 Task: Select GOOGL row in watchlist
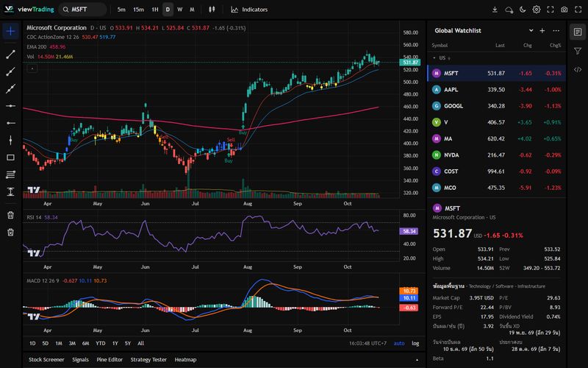(x=497, y=106)
